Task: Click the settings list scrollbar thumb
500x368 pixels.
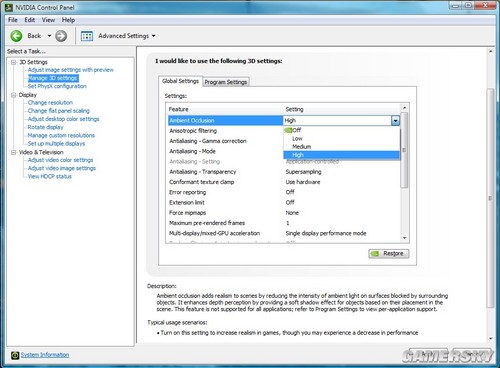Action: (x=404, y=150)
